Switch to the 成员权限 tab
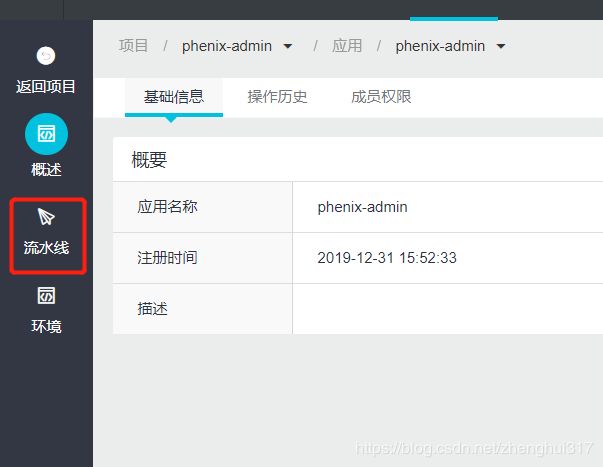The height and width of the screenshot is (467, 603). tap(381, 97)
